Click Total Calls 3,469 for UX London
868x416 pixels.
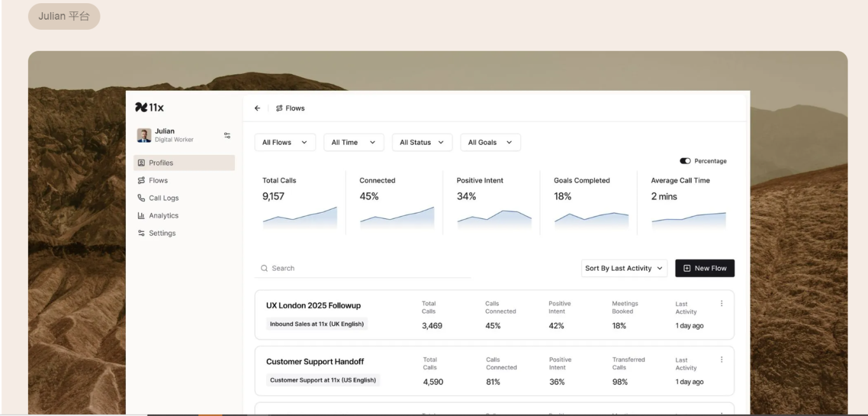[432, 326]
